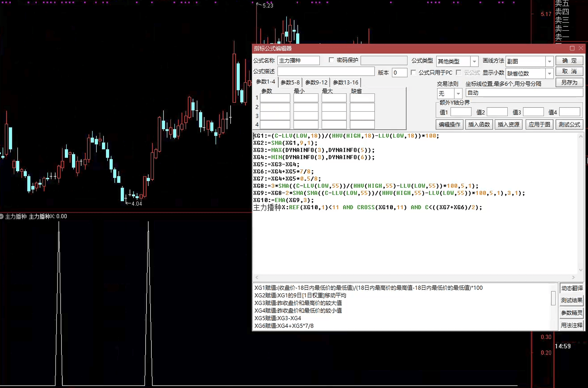Click 卖一 row in order book

(562, 37)
